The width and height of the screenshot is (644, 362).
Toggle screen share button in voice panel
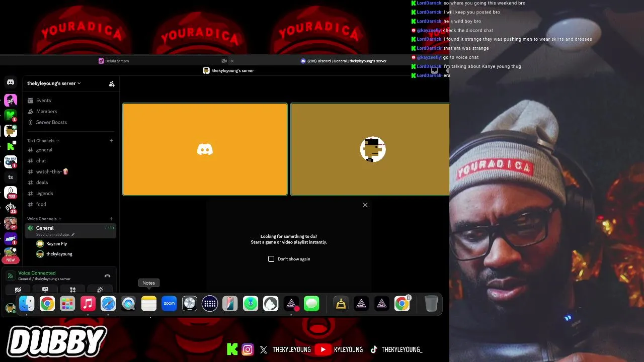pos(45,290)
